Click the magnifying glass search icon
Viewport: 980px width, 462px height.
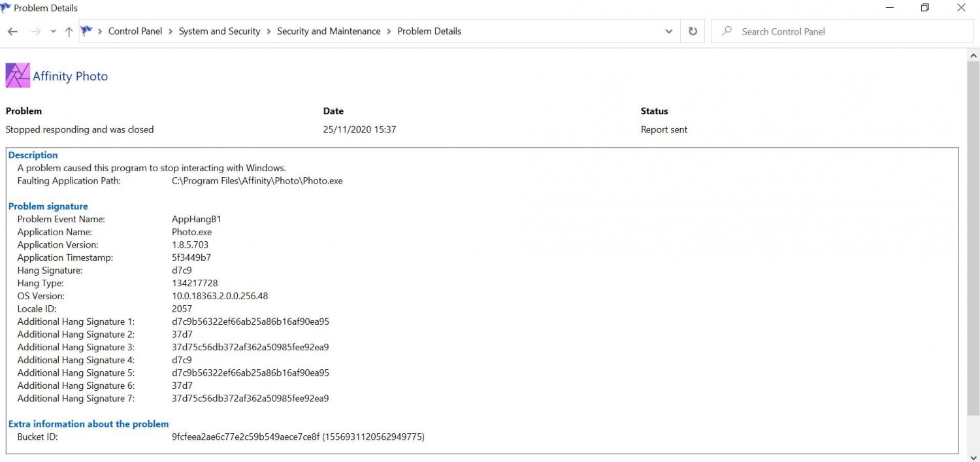[726, 31]
